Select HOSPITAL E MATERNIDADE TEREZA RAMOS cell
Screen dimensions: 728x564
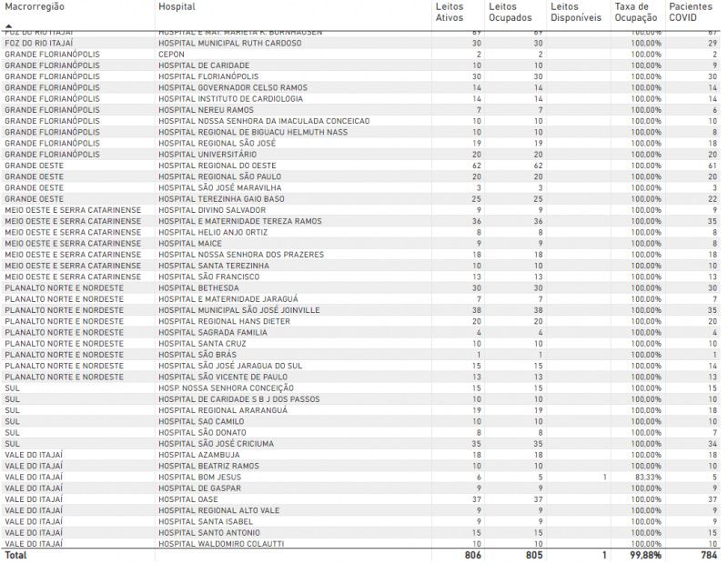point(240,221)
